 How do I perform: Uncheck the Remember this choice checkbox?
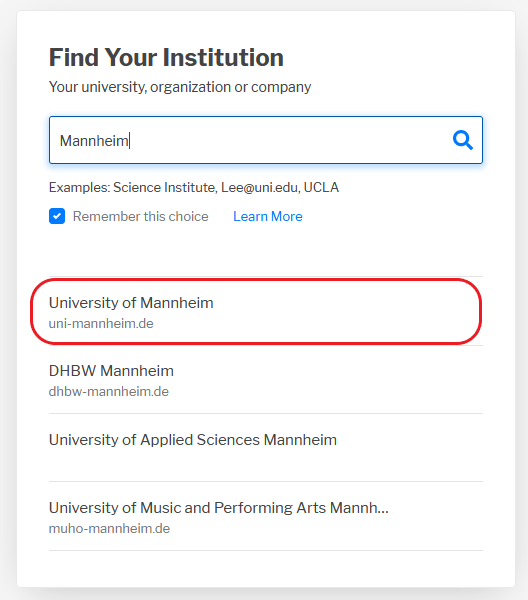click(57, 216)
